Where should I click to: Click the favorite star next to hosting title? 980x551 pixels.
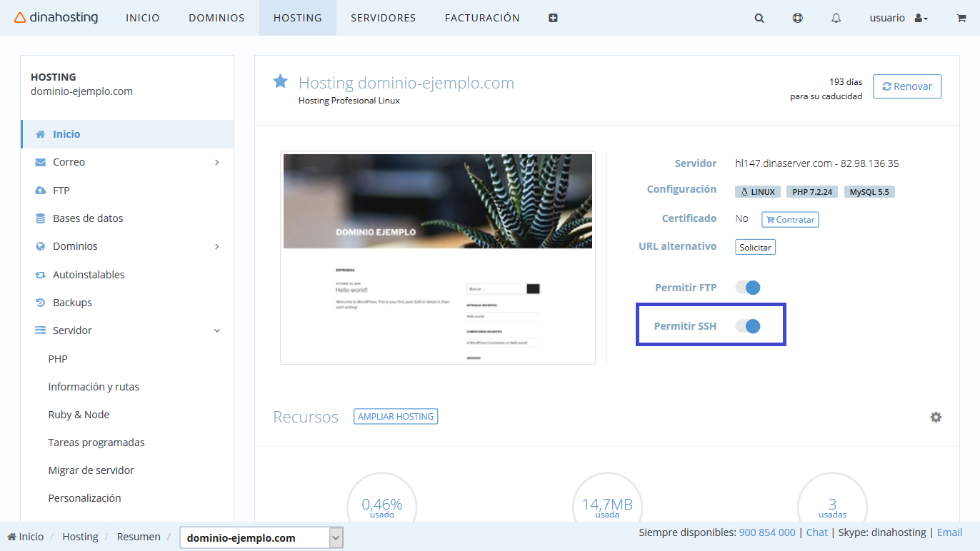click(279, 81)
